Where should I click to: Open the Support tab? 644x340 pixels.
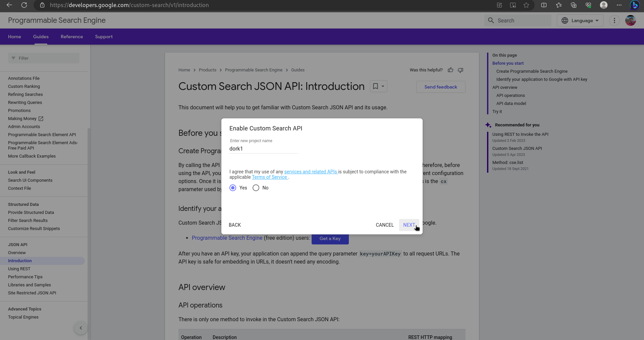point(104,37)
